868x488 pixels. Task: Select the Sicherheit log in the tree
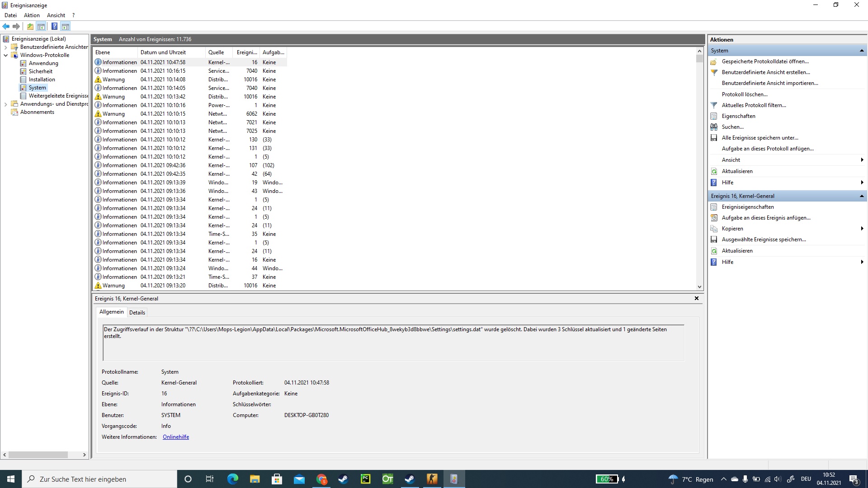tap(41, 71)
